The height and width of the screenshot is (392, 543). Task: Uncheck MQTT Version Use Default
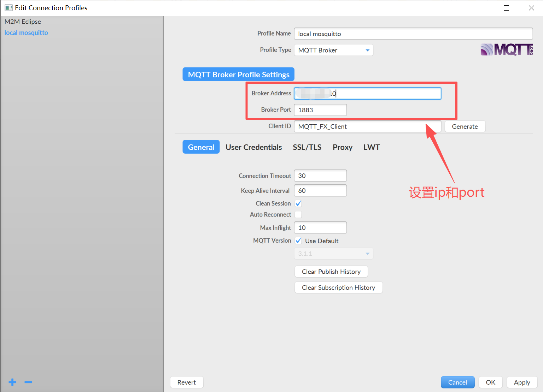(x=298, y=241)
